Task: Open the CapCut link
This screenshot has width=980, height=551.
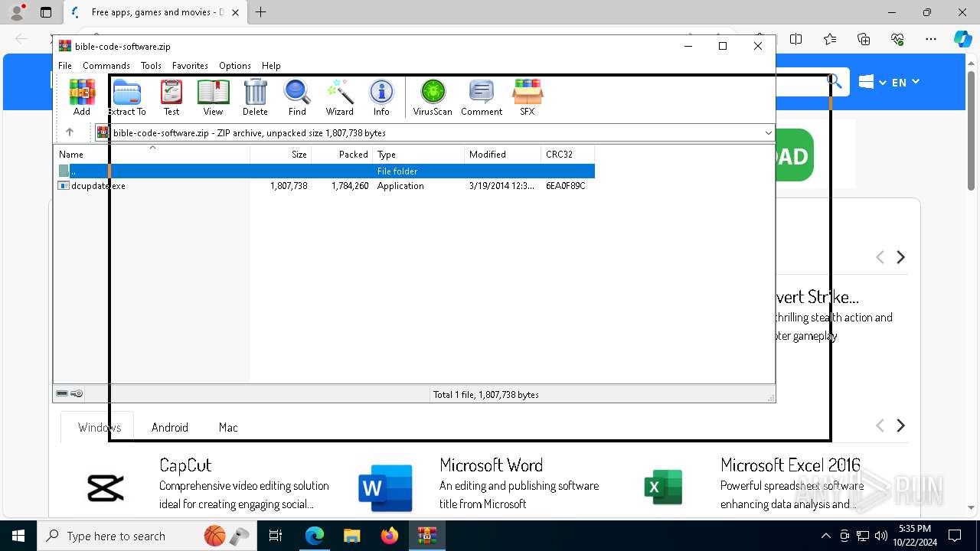Action: [185, 465]
